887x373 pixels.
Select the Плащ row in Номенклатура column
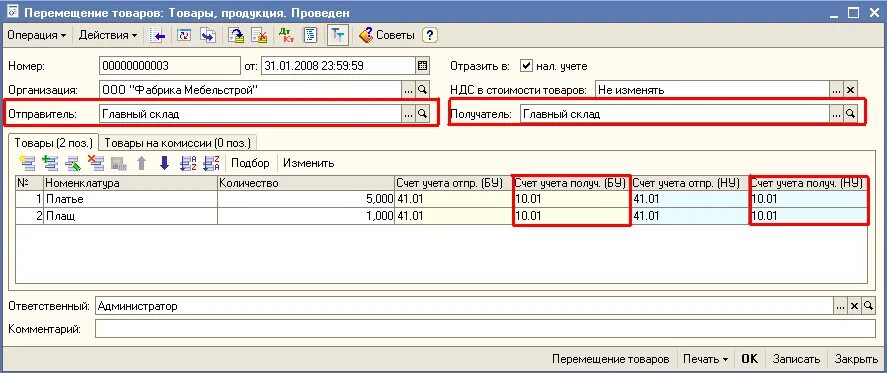click(131, 215)
